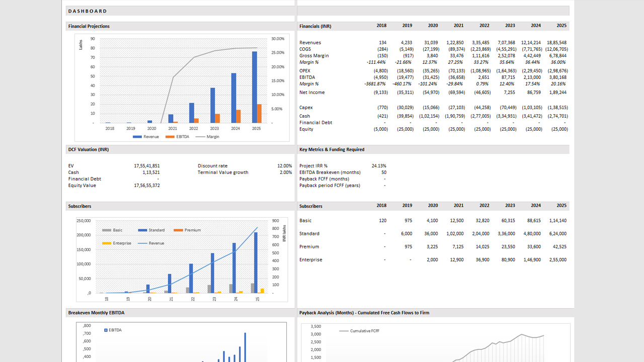This screenshot has height=362, width=644.
Task: Select the EV amount 17,55,41,851
Action: [147, 166]
